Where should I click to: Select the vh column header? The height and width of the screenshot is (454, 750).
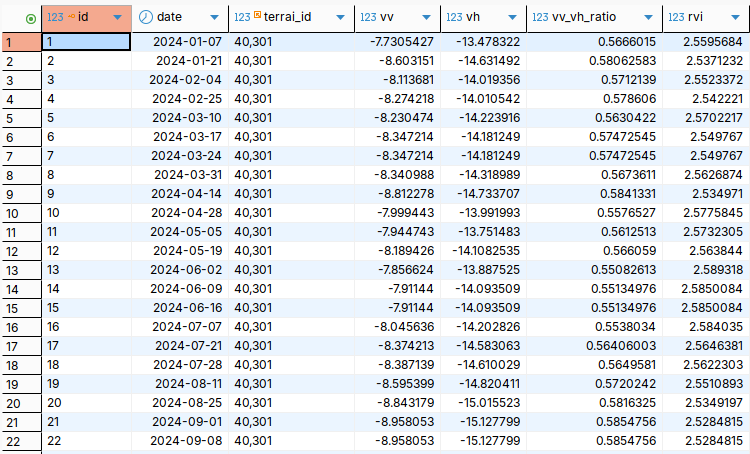point(484,19)
